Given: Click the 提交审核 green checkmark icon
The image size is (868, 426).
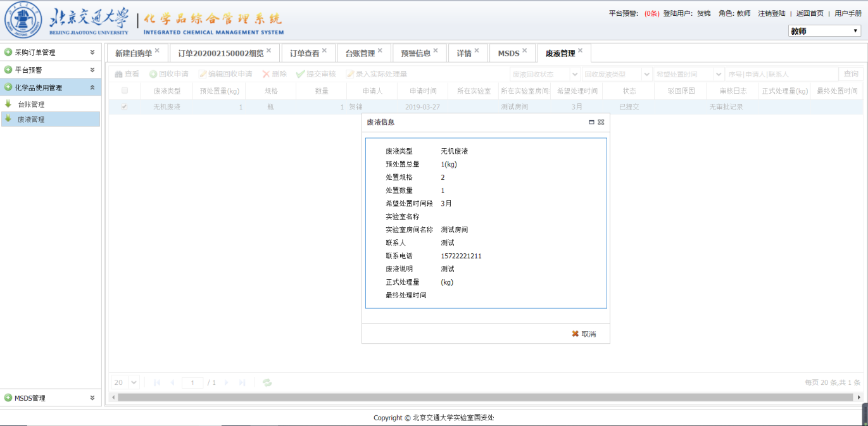Looking at the screenshot, I should (x=300, y=74).
